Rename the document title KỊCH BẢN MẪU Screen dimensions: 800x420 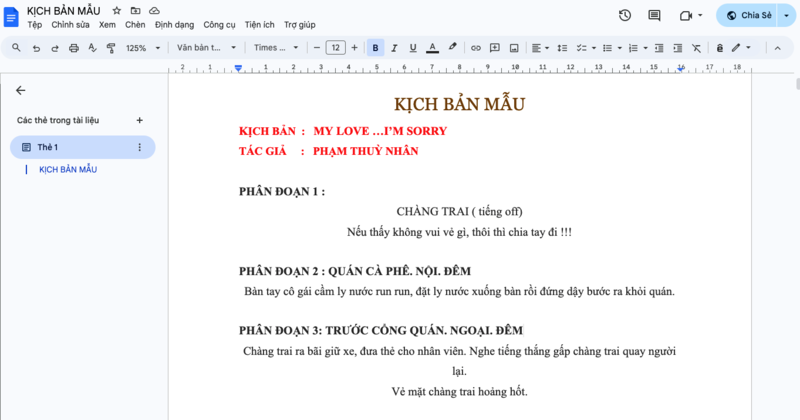(x=64, y=11)
